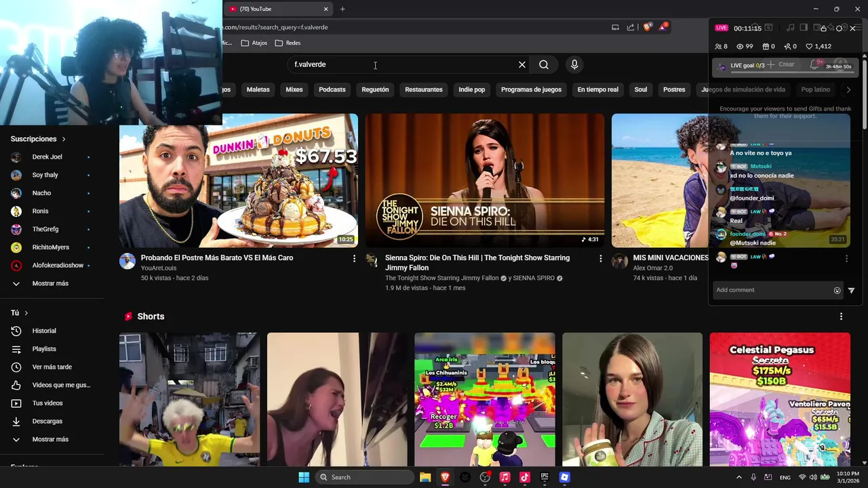Viewport: 868px width, 488px height.
Task: Open RichitoMyers channel subscription
Action: coord(52,247)
